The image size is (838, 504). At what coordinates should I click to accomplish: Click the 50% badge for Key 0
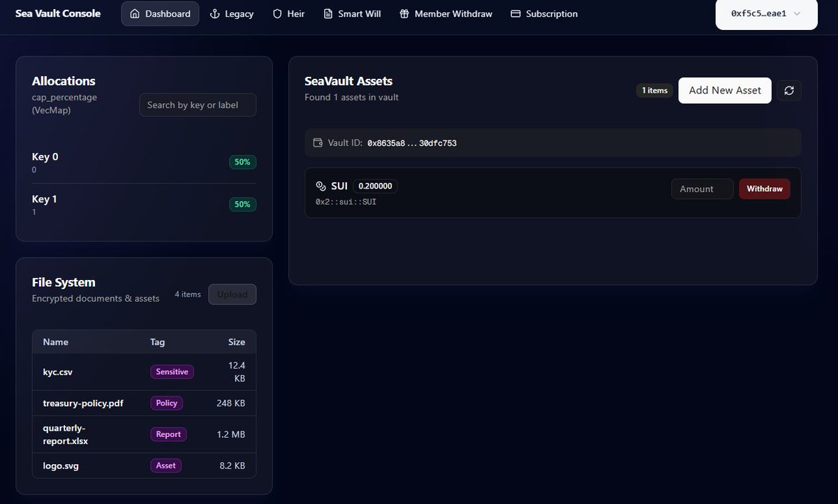pyautogui.click(x=242, y=162)
